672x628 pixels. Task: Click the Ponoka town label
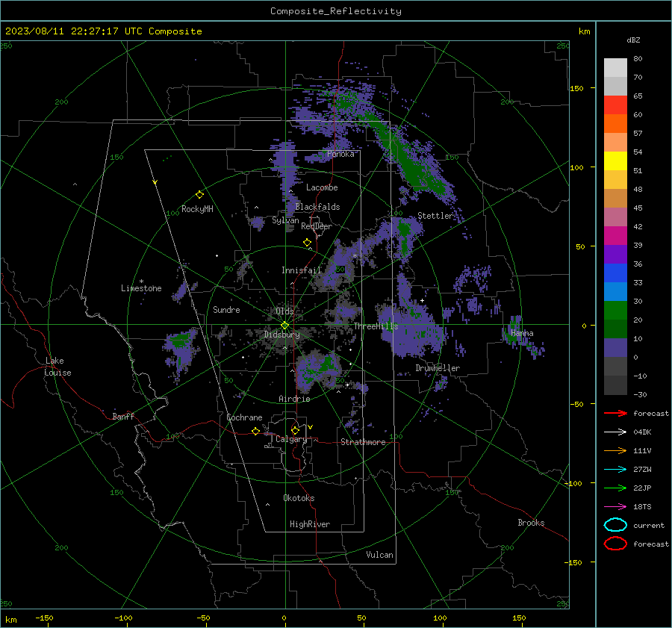tap(340, 155)
